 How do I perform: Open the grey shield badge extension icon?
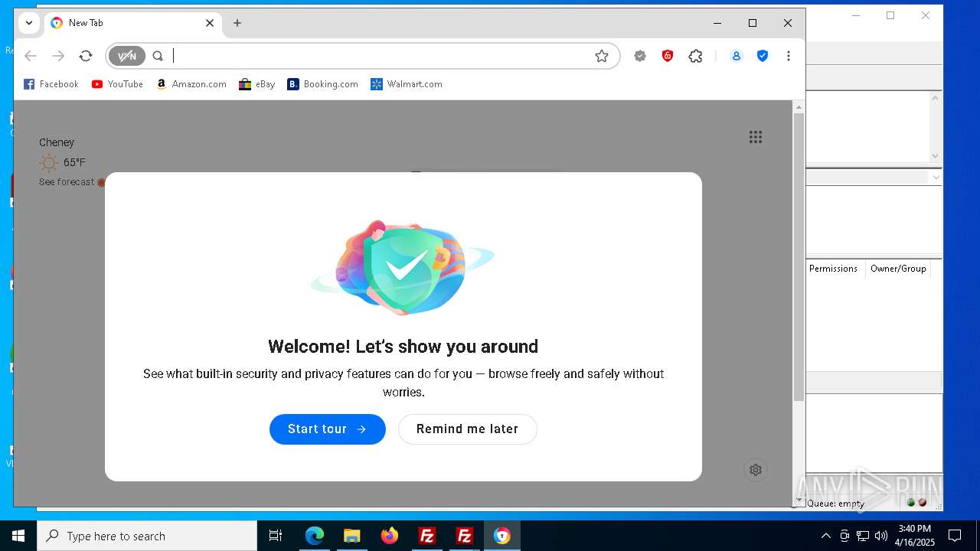point(640,56)
